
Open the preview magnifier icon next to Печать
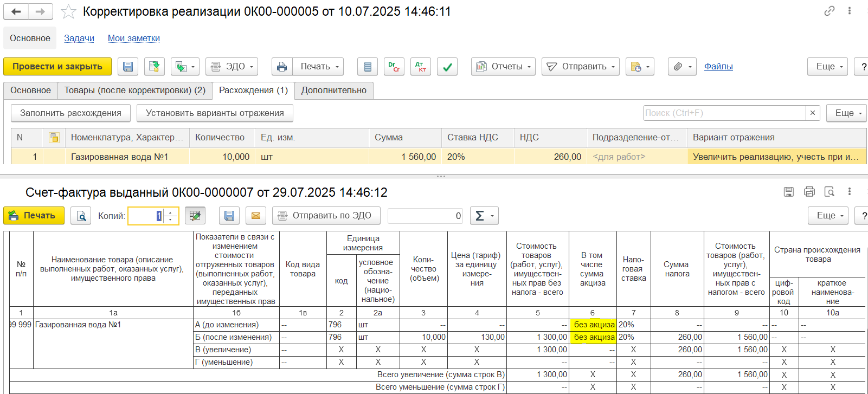coord(81,216)
